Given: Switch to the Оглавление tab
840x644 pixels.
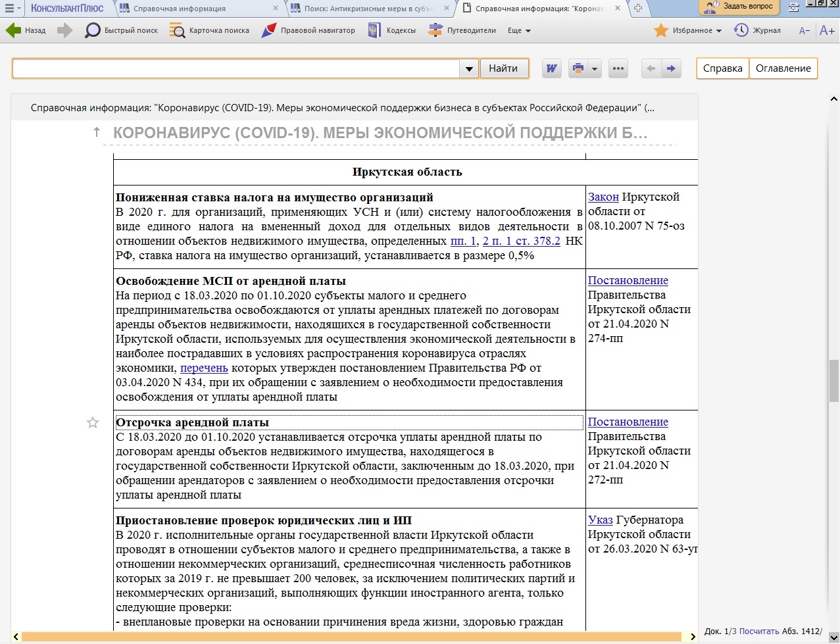Looking at the screenshot, I should (783, 68).
